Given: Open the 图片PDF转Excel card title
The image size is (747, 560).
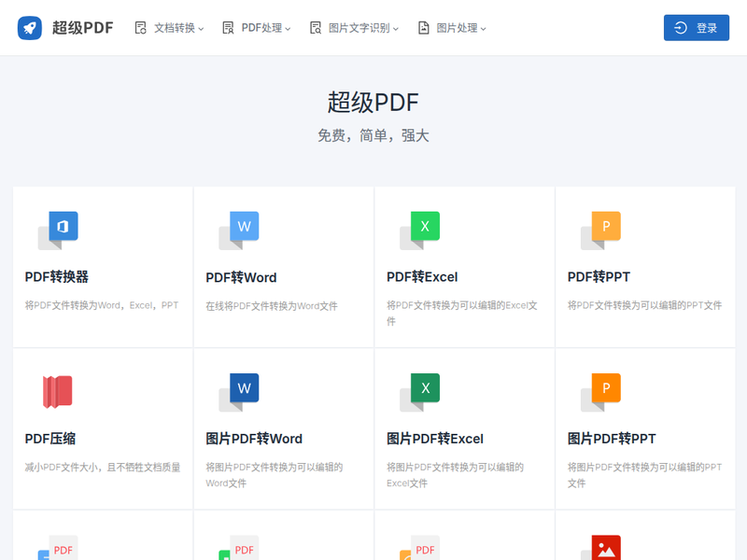Looking at the screenshot, I should coord(435,439).
